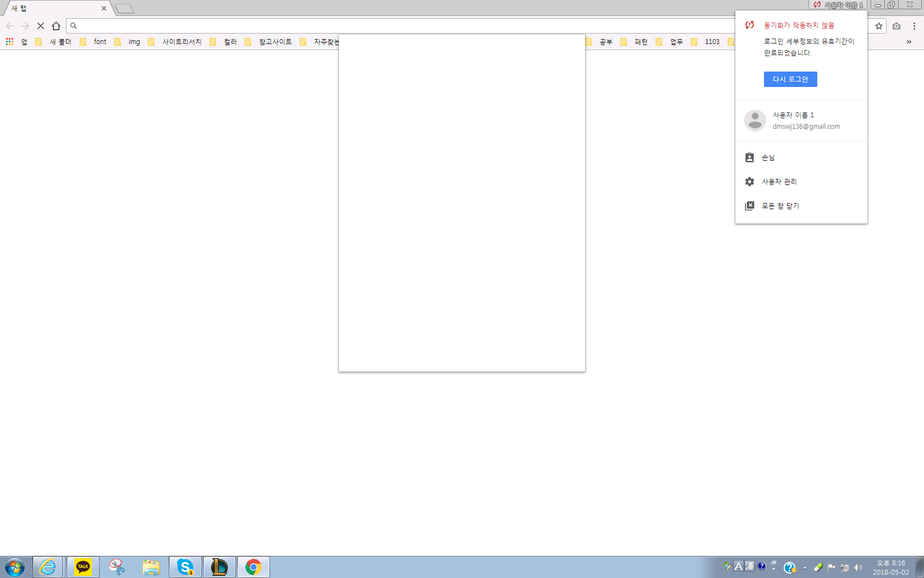Launch KakaoTalk from the taskbar

tap(83, 566)
